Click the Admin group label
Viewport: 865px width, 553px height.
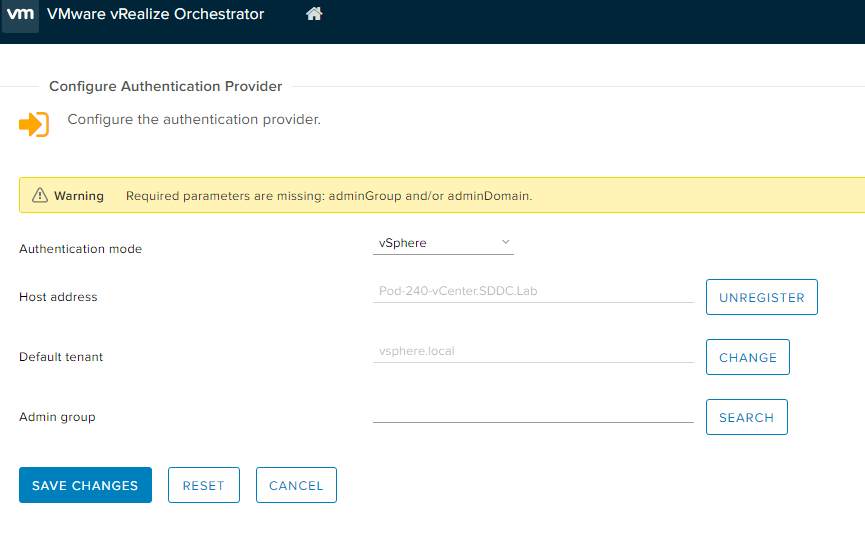58,417
